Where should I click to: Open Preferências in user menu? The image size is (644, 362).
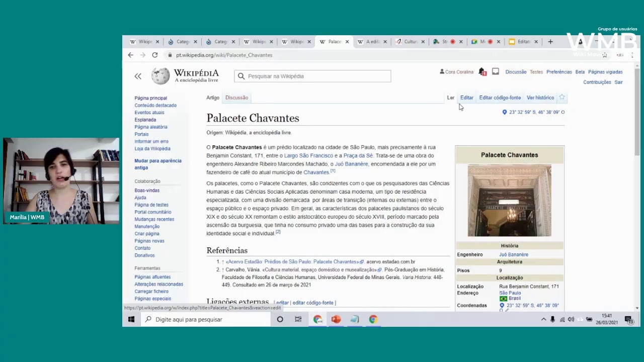click(559, 72)
